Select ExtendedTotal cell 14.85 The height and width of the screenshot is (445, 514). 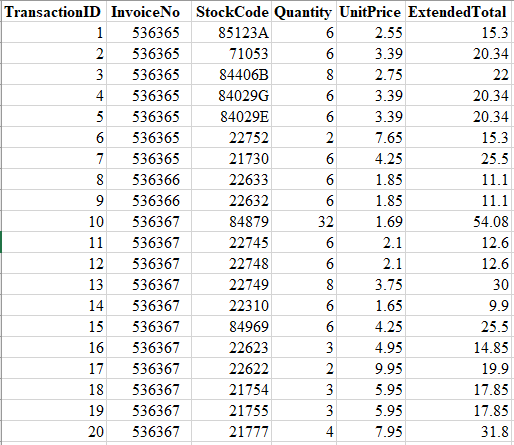[458, 348]
